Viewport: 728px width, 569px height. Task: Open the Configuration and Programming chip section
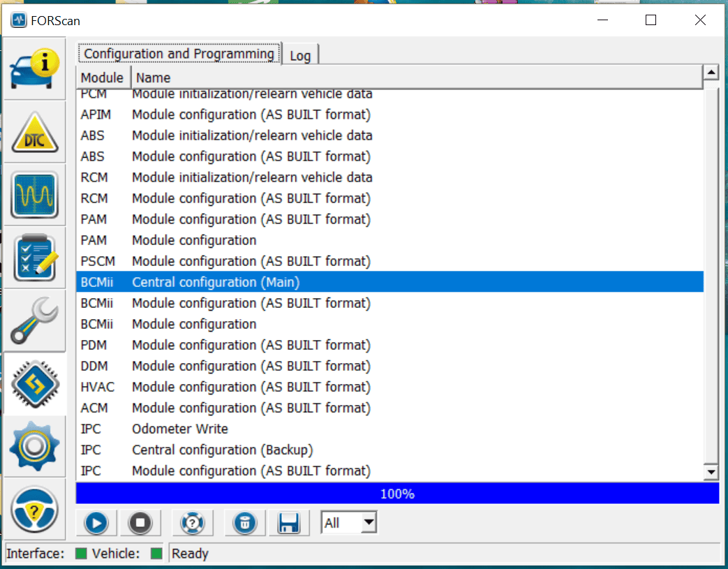(x=35, y=384)
